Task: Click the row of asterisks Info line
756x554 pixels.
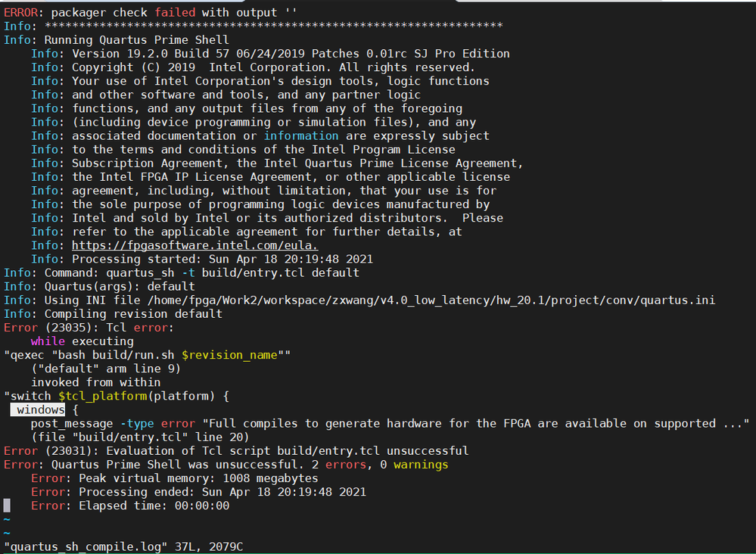Action: 253,26
